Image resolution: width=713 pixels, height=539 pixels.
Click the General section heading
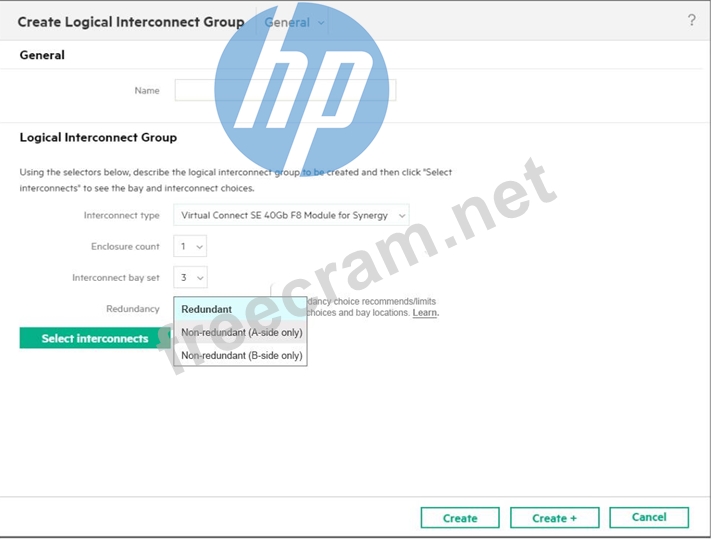point(42,55)
